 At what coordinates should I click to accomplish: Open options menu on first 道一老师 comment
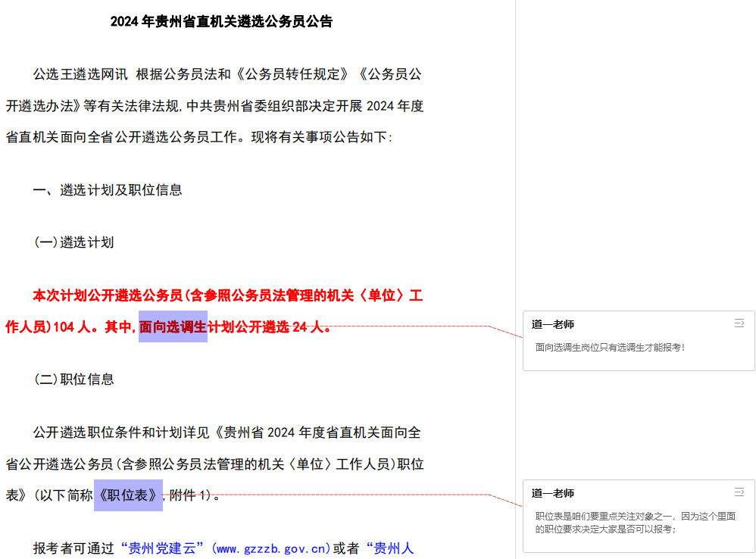coord(739,323)
